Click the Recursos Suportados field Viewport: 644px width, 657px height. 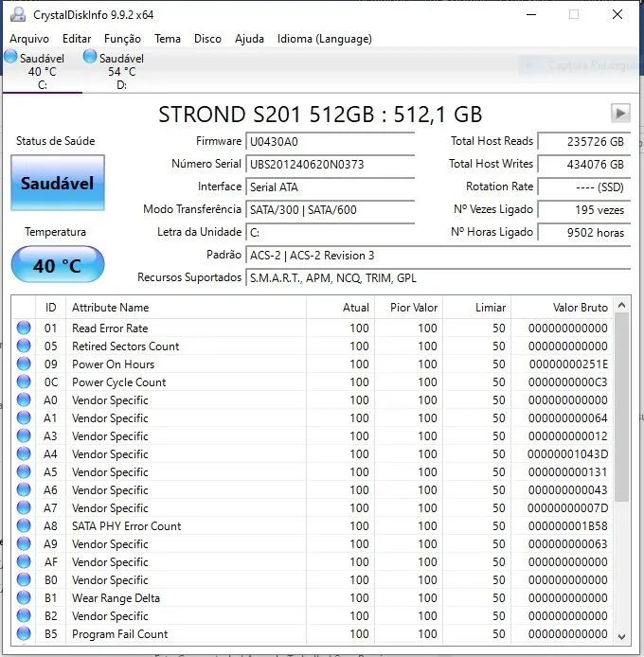pyautogui.click(x=438, y=277)
